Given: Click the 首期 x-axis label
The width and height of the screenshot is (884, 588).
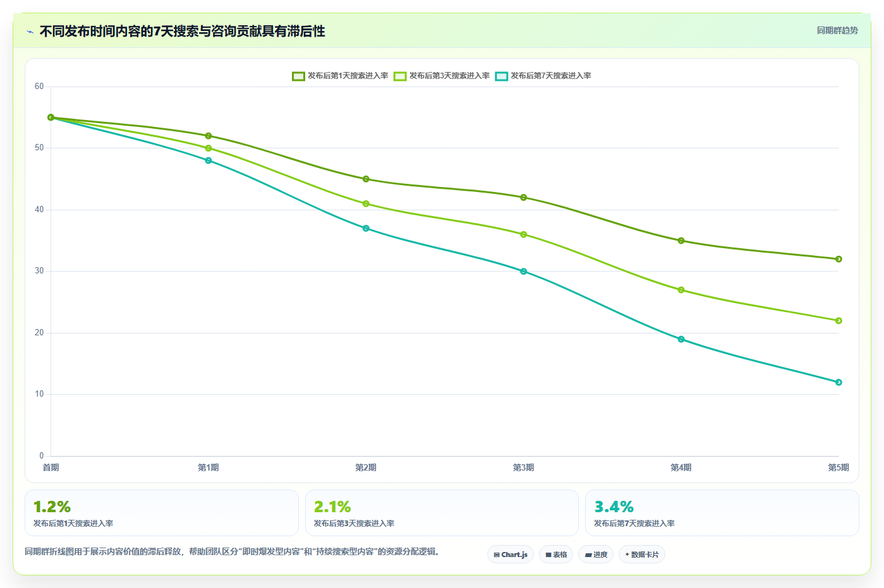Looking at the screenshot, I should 51,467.
